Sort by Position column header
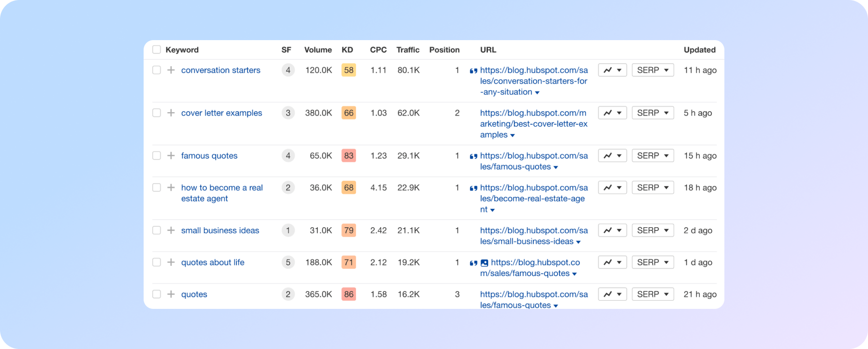 444,50
